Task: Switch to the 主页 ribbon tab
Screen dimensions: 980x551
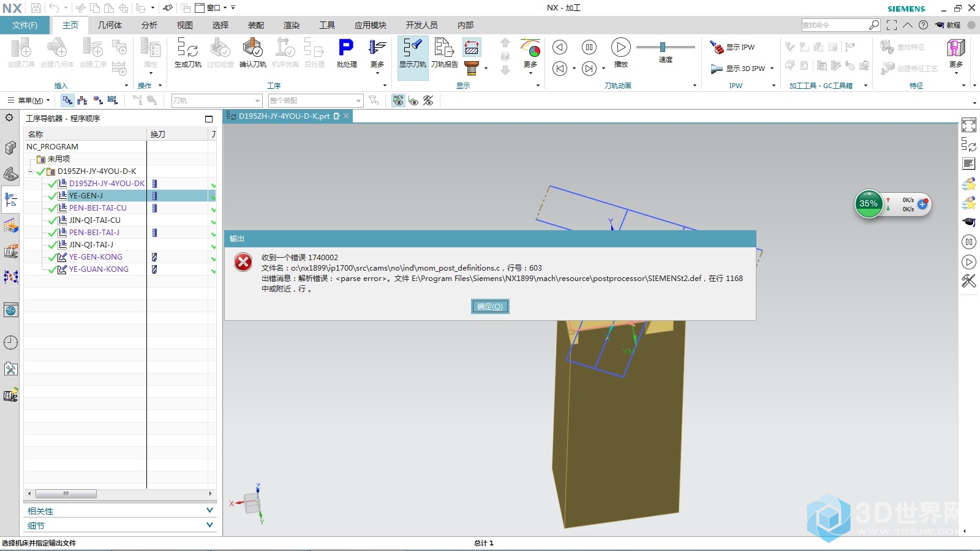Action: (x=70, y=25)
